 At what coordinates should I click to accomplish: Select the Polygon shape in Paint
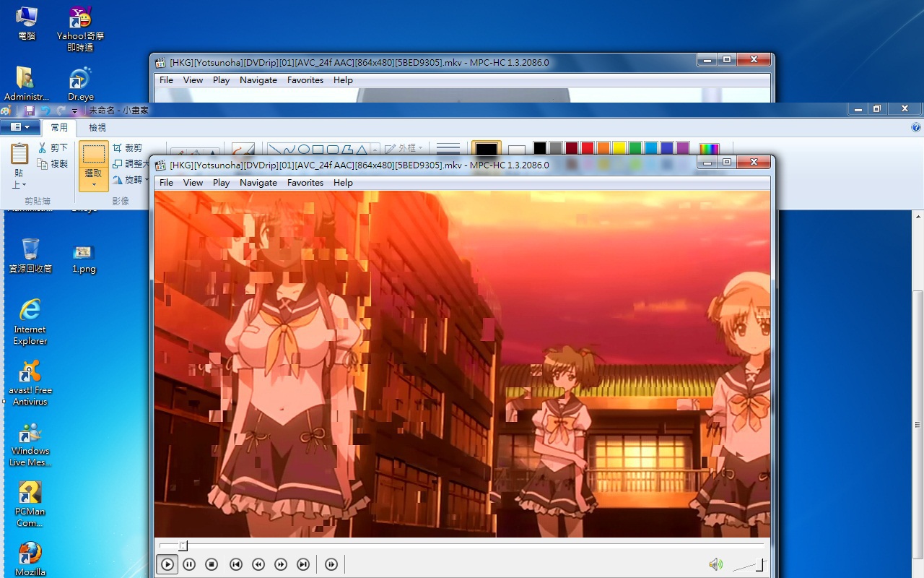pyautogui.click(x=347, y=150)
